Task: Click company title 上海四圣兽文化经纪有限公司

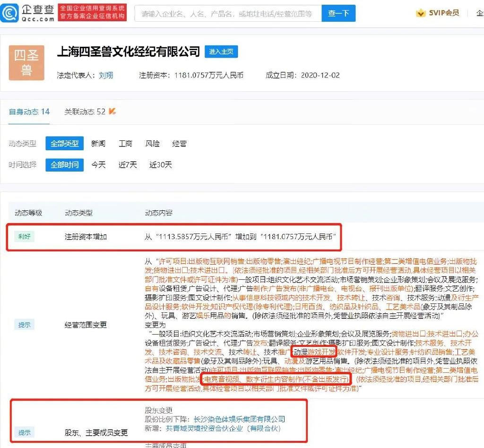Action: pyautogui.click(x=129, y=52)
